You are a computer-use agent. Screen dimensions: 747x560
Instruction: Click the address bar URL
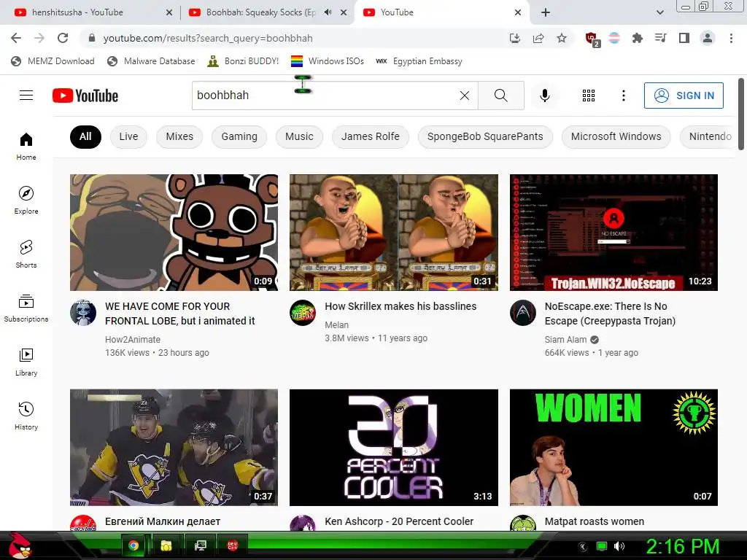[x=208, y=38]
